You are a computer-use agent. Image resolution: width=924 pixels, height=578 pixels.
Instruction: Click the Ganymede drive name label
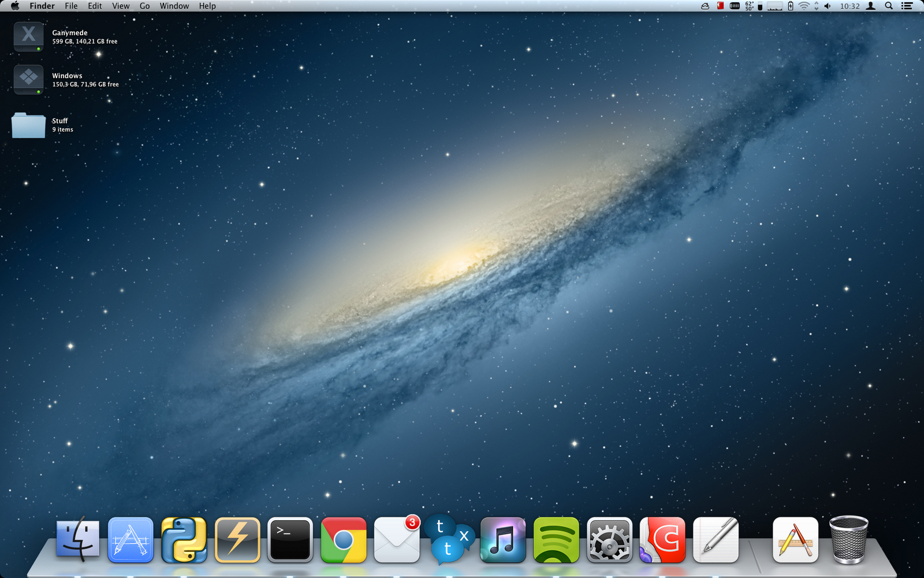tap(70, 33)
